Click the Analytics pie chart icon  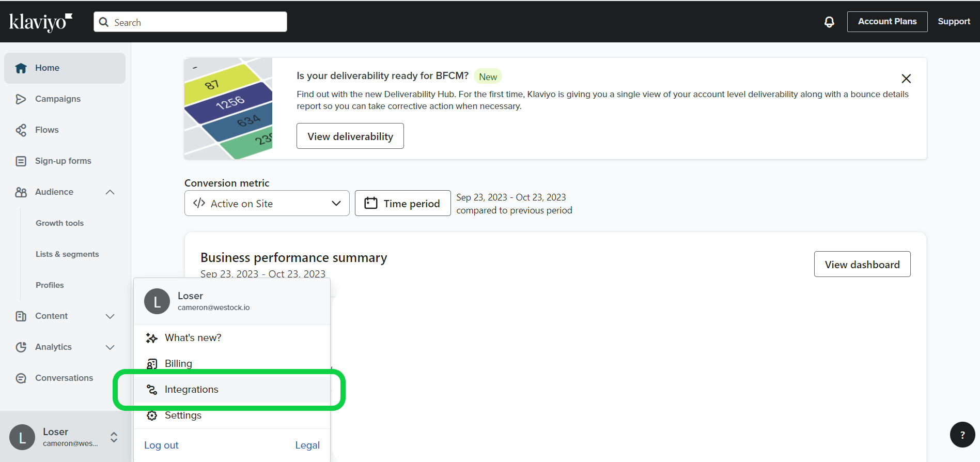click(21, 347)
